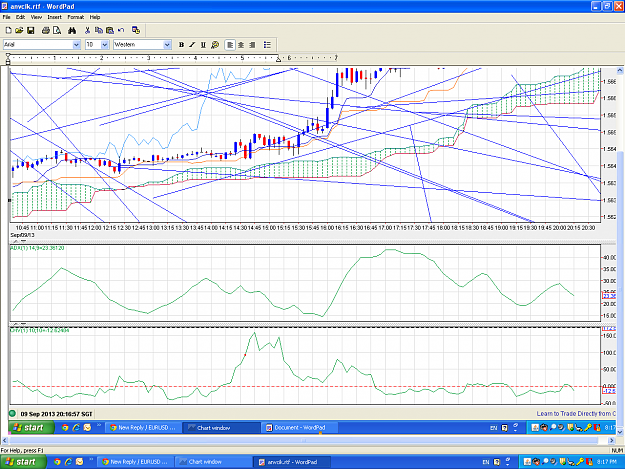Align text right in the format bar

point(252,45)
